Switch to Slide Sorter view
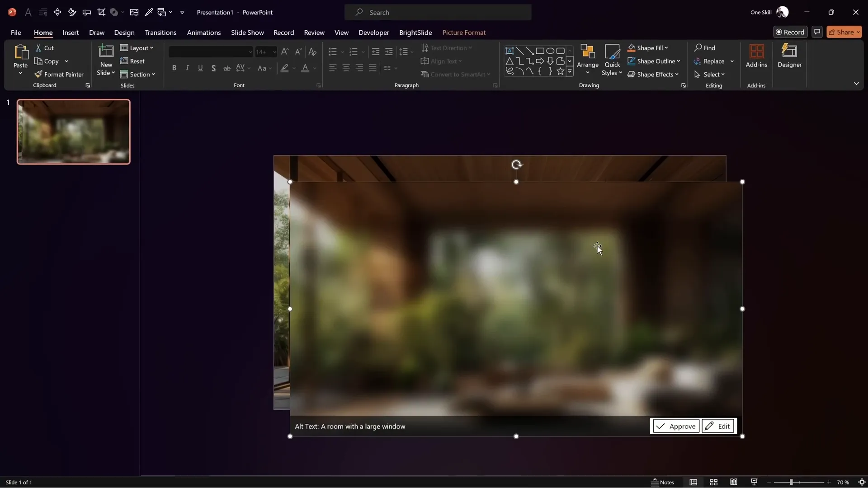The width and height of the screenshot is (868, 488). pos(713,482)
